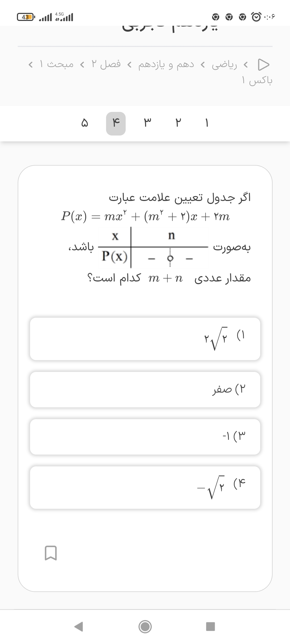Open the دهم و یازدهم breadcrumb
Viewport: 290px width, 644px height.
point(166,65)
